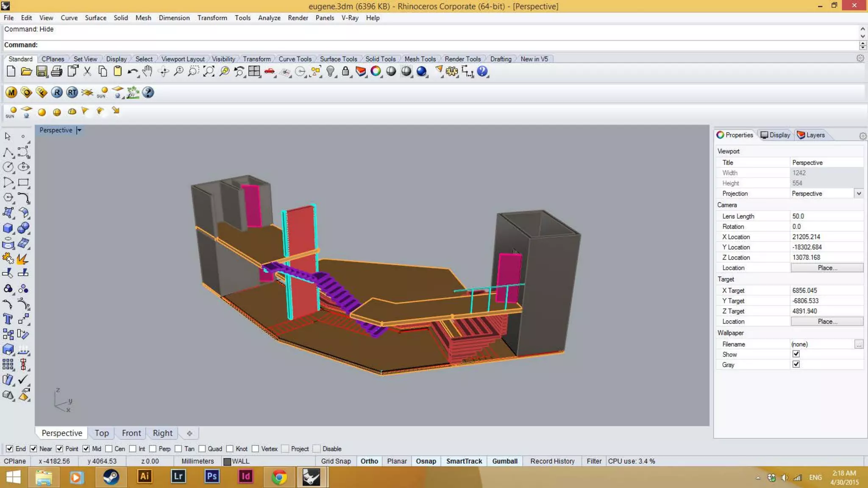Open Steam from the taskbar
868x488 pixels.
(x=111, y=477)
